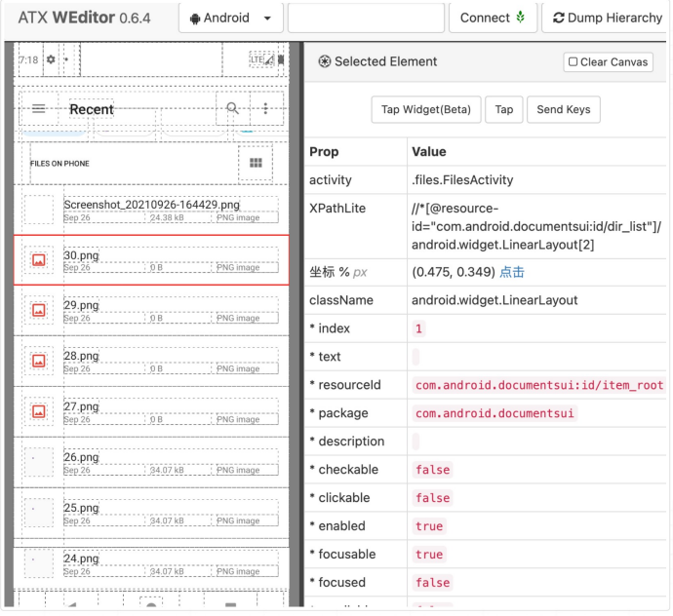Click the resourceId value item_root
The image size is (673, 616).
pyautogui.click(x=539, y=385)
